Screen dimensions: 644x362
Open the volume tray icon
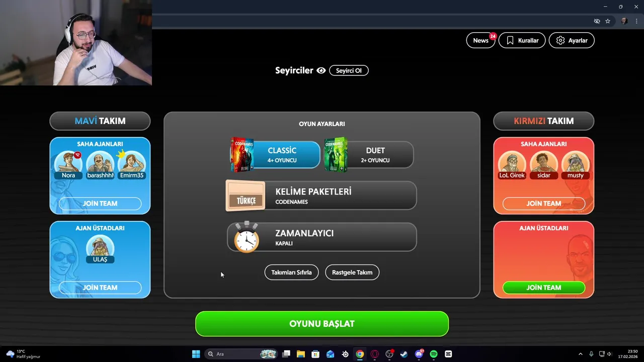pos(609,354)
